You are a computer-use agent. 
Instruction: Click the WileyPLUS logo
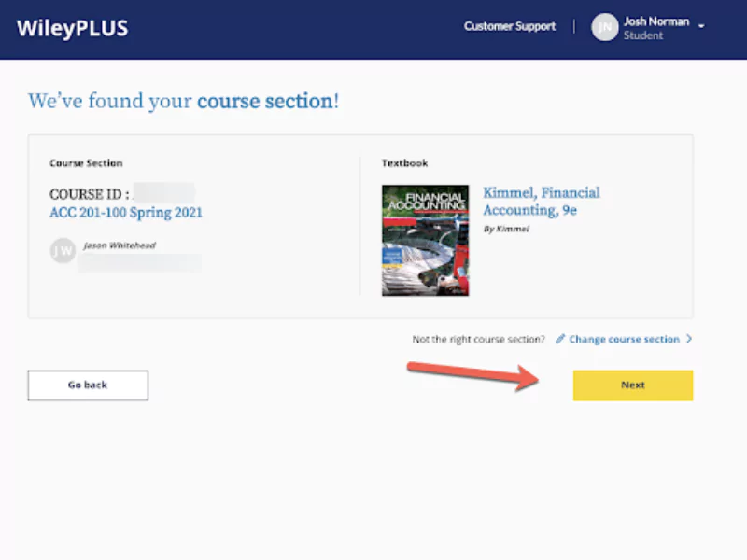[x=71, y=27]
